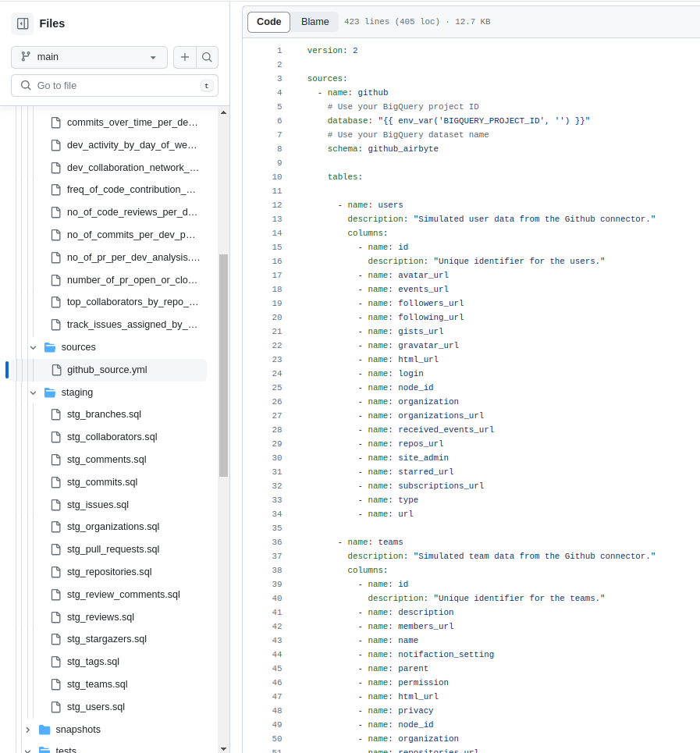Open the main branch dropdown

[x=88, y=57]
